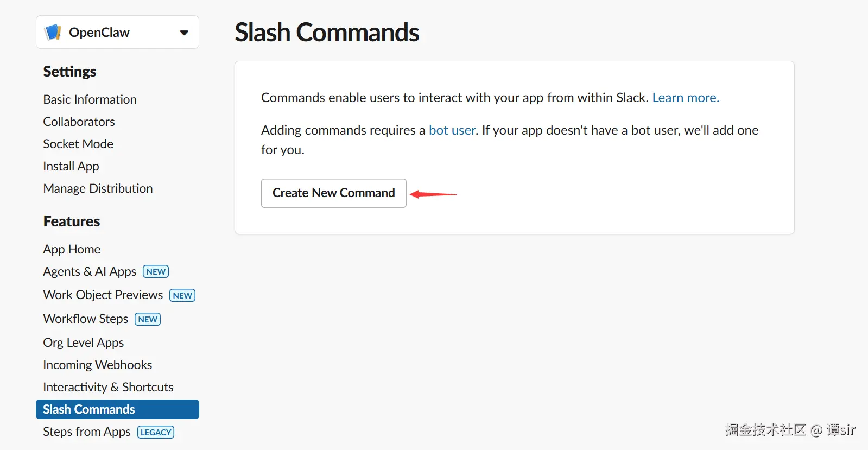
Task: Click NEW badge beside Work Object Previews
Action: tap(182, 295)
